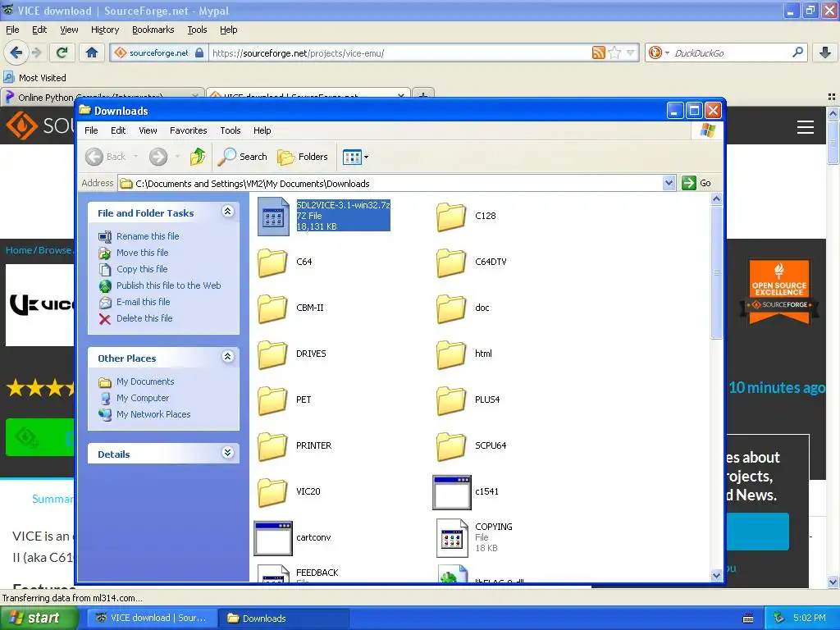Open the SCPU64 folder
840x630 pixels.
(451, 446)
